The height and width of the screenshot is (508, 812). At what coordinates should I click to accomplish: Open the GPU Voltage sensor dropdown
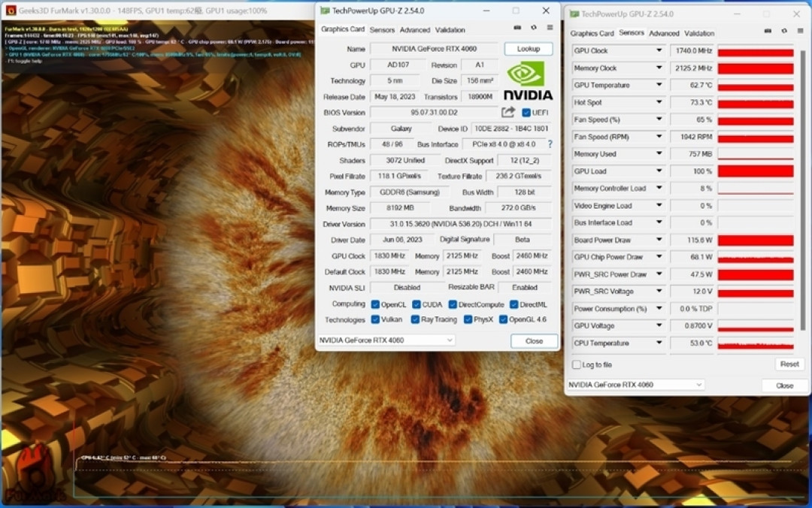tap(659, 325)
